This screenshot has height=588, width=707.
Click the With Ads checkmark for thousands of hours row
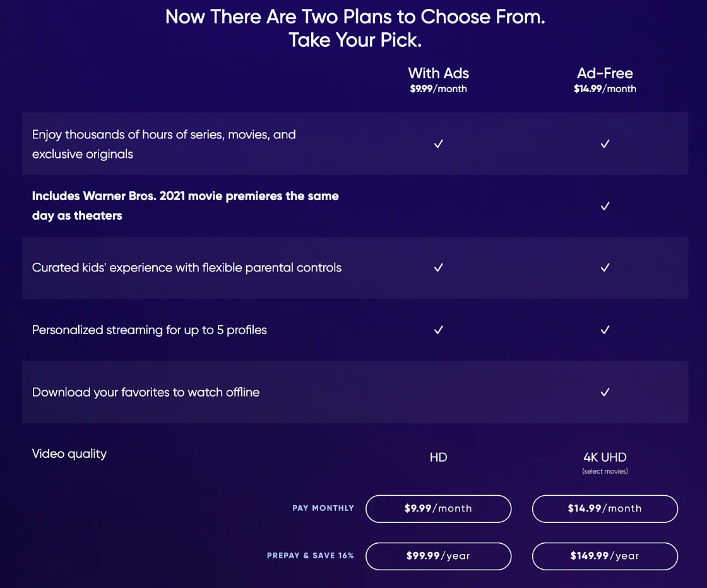[x=438, y=143]
